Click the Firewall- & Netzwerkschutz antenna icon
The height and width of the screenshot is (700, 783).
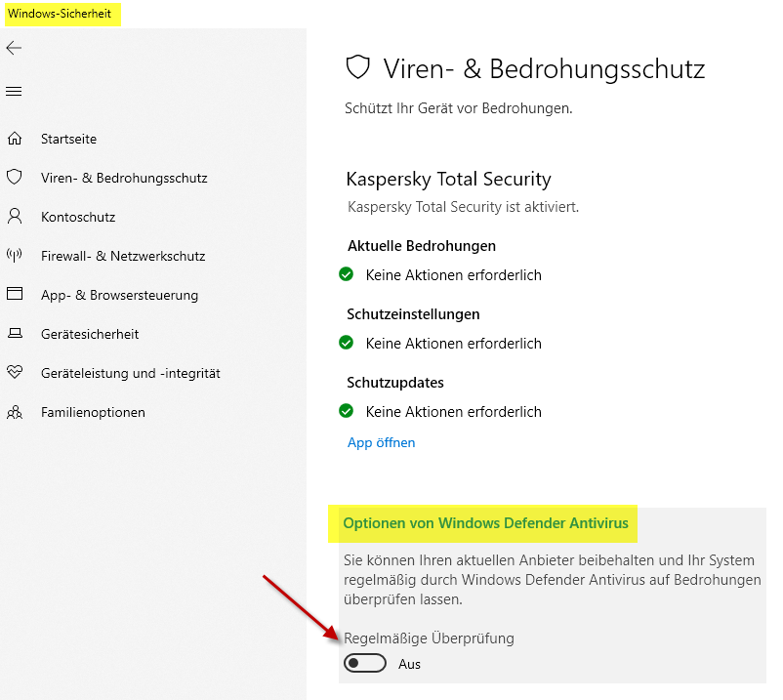click(14, 256)
